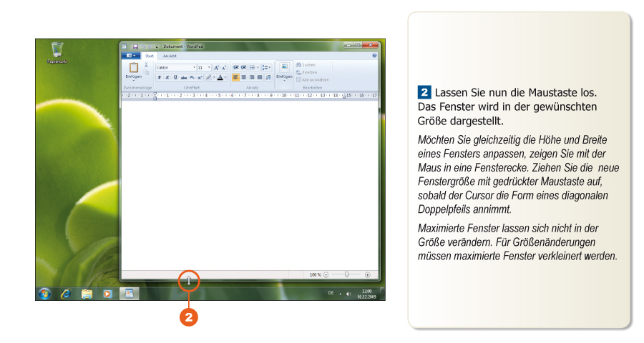Switch to the Ansicht tab
Viewport: 644px width, 343px height.
click(x=170, y=56)
